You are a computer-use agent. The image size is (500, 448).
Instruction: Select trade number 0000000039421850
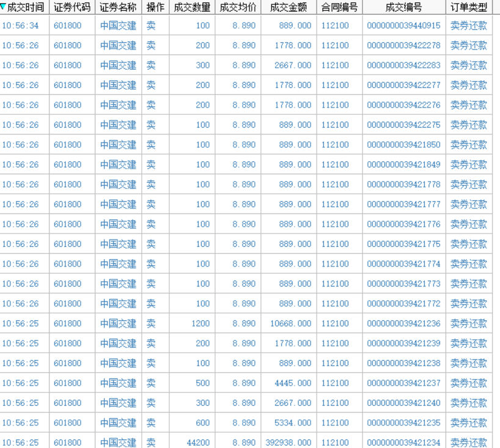click(x=403, y=145)
